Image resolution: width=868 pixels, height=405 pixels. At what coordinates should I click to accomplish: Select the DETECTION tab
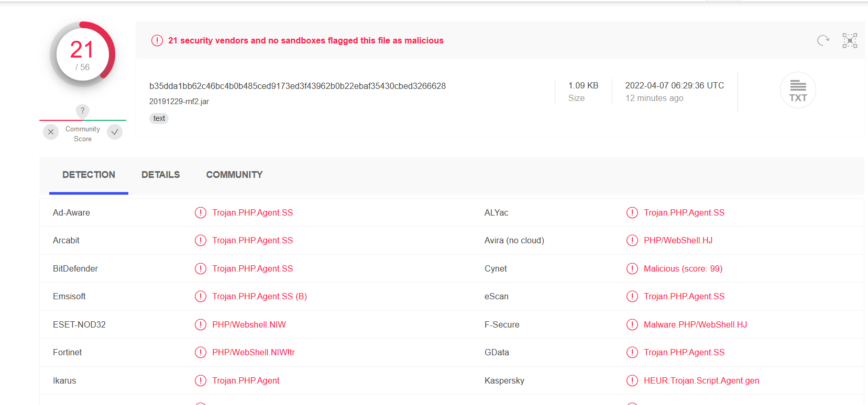[x=89, y=175]
